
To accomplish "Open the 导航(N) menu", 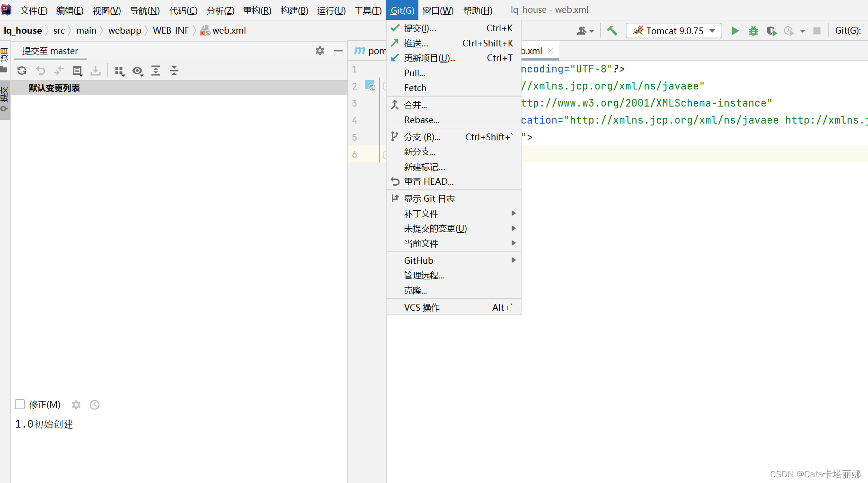I will (x=145, y=10).
